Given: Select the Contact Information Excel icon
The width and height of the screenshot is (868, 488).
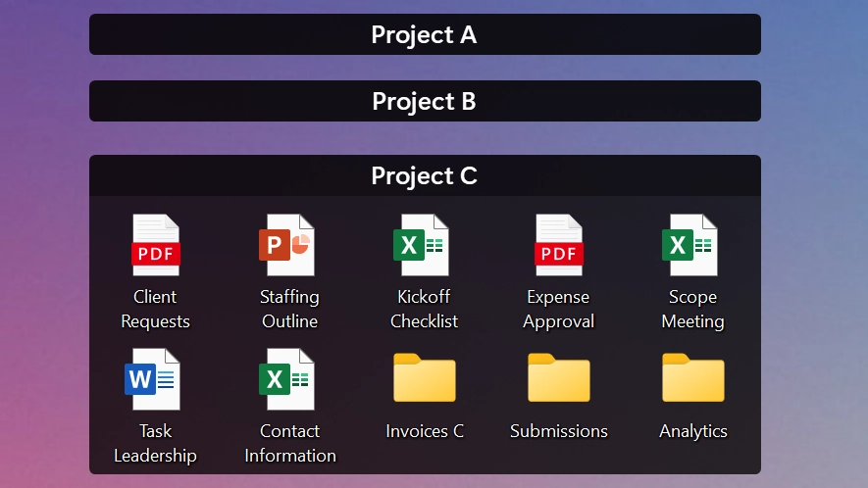Looking at the screenshot, I should tap(286, 379).
